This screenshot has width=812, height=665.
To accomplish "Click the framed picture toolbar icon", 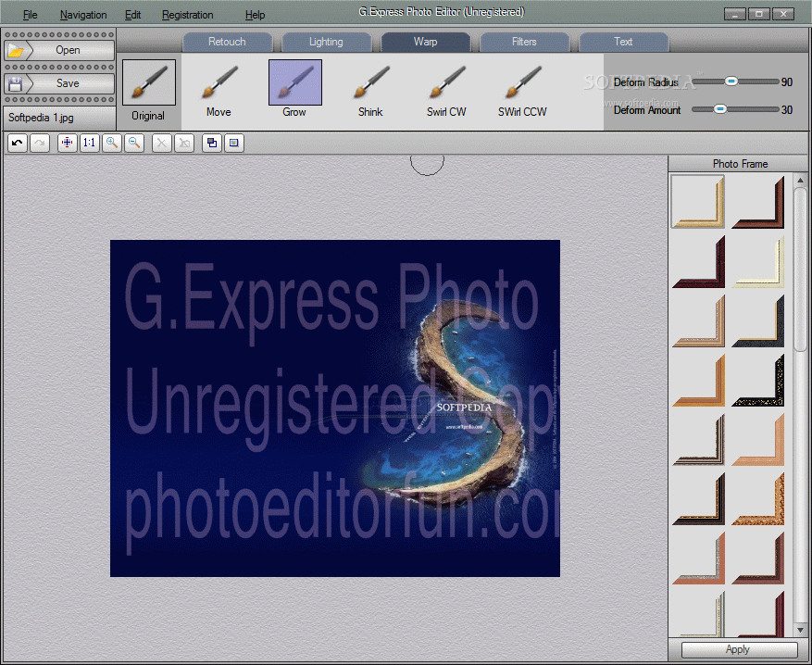I will coord(234,143).
